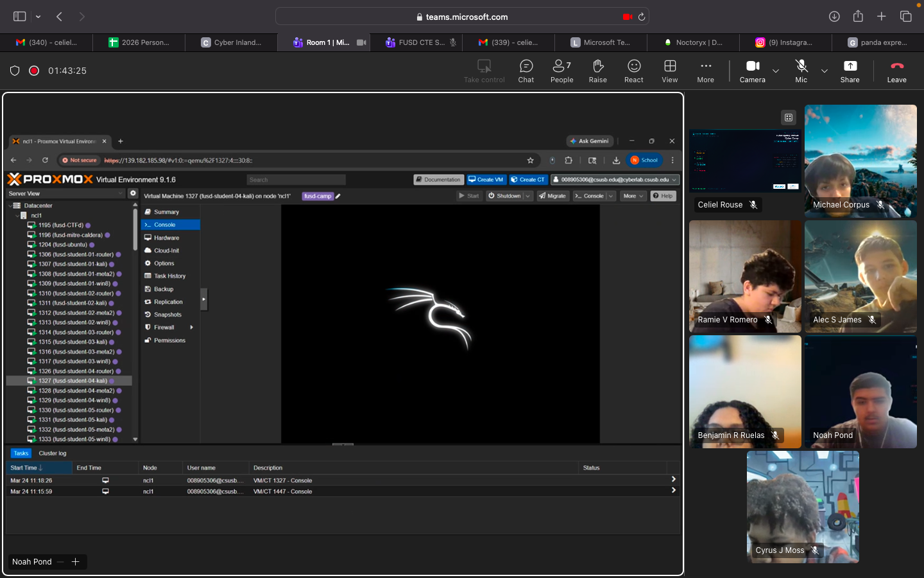Open the More actions menu
The width and height of the screenshot is (924, 578).
705,71
